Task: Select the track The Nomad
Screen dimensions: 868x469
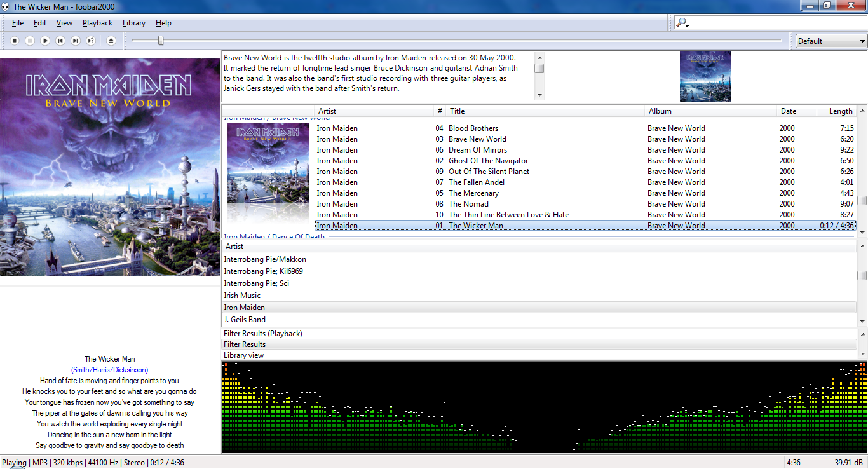Action: point(586,204)
